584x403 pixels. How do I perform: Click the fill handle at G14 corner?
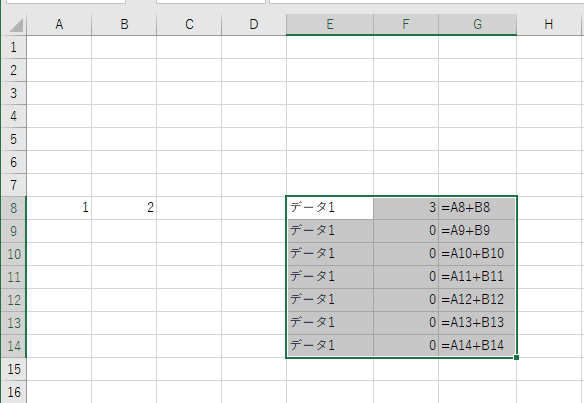tap(516, 357)
